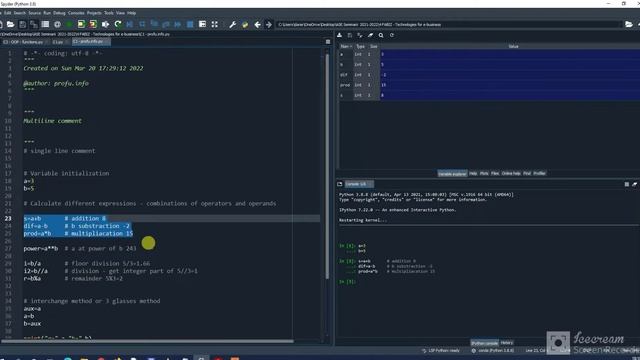Open the View menu

pyautogui.click(x=120, y=13)
